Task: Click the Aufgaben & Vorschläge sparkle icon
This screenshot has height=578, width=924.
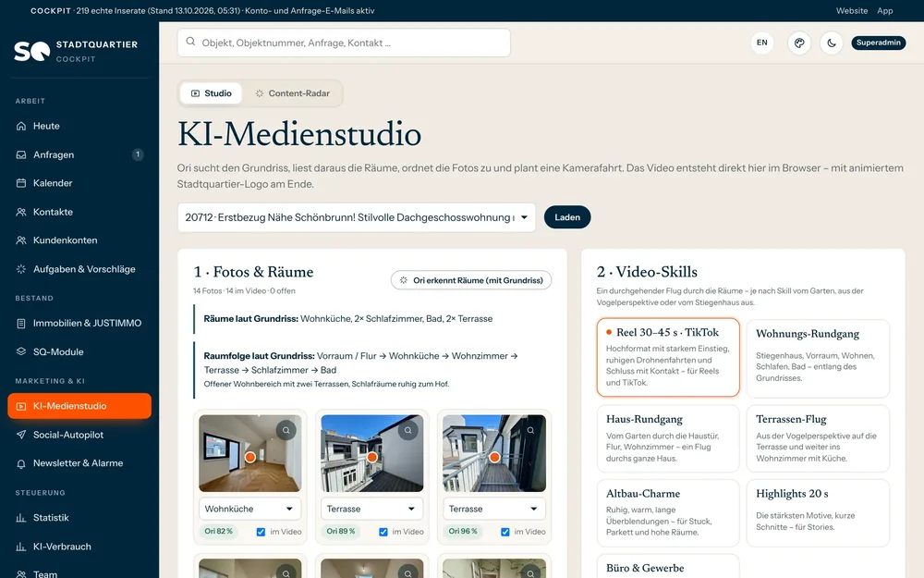Action: pos(21,269)
